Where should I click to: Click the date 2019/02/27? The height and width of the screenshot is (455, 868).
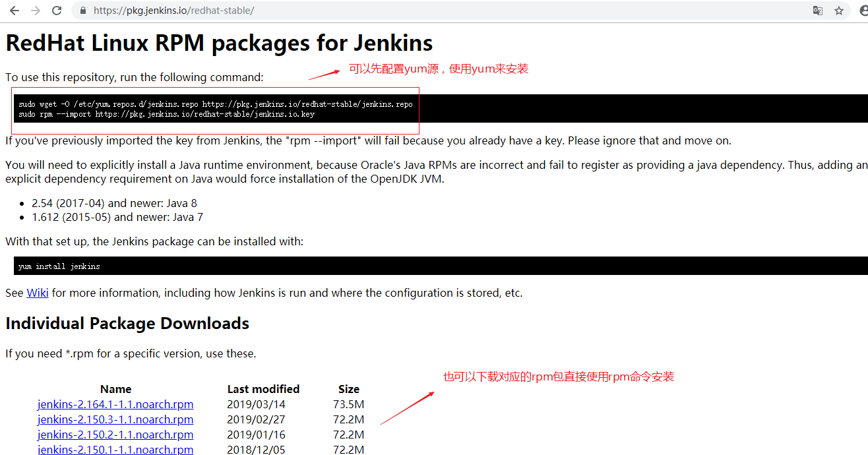pyautogui.click(x=256, y=419)
